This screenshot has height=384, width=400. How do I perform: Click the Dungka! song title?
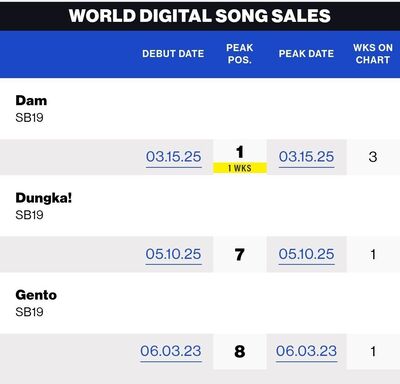[44, 198]
